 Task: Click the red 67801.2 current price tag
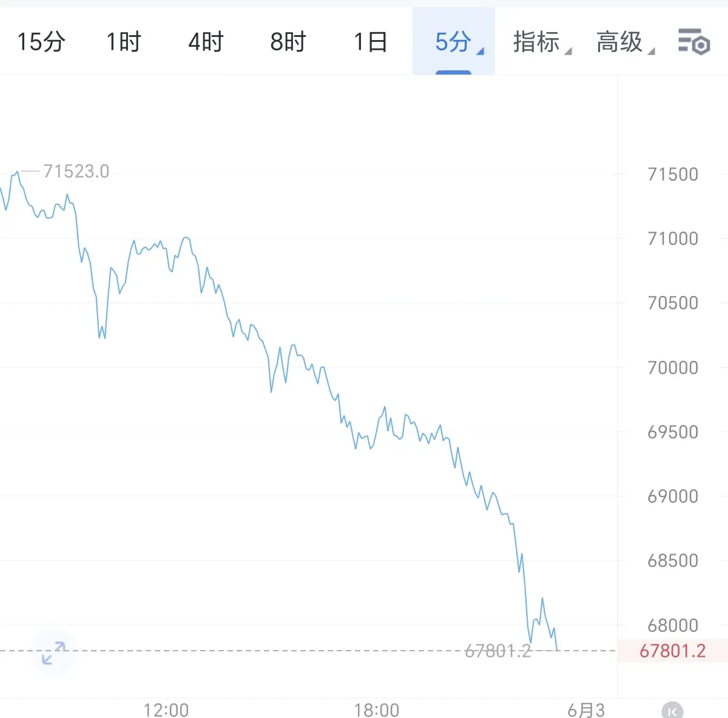(x=673, y=651)
